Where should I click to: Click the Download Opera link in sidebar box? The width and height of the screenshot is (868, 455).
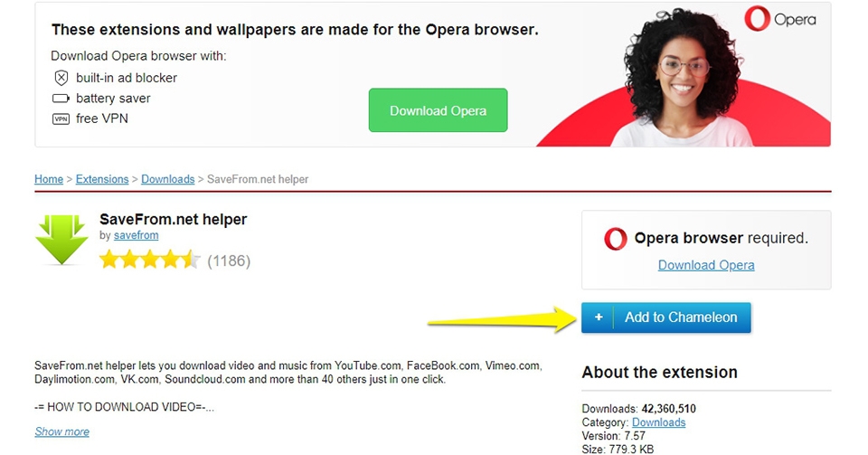(x=706, y=265)
